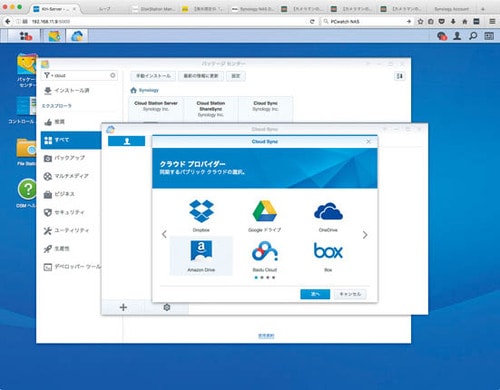Click the blue Next button
Viewport: 500px width, 390px height.
pyautogui.click(x=315, y=294)
